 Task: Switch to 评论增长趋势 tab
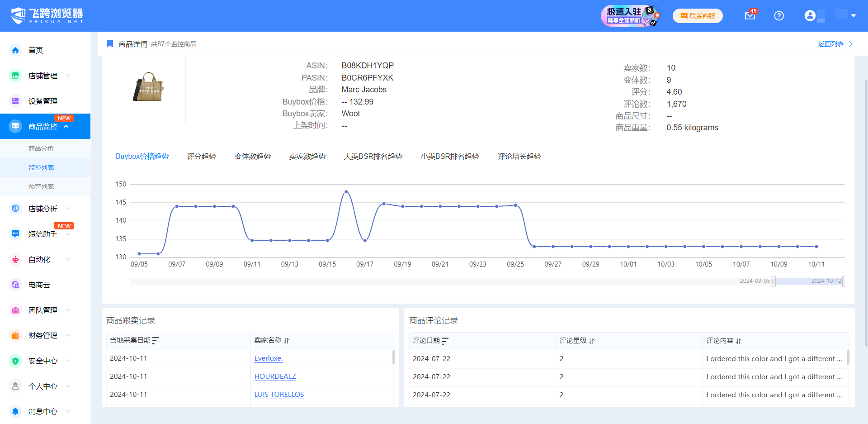pos(519,156)
